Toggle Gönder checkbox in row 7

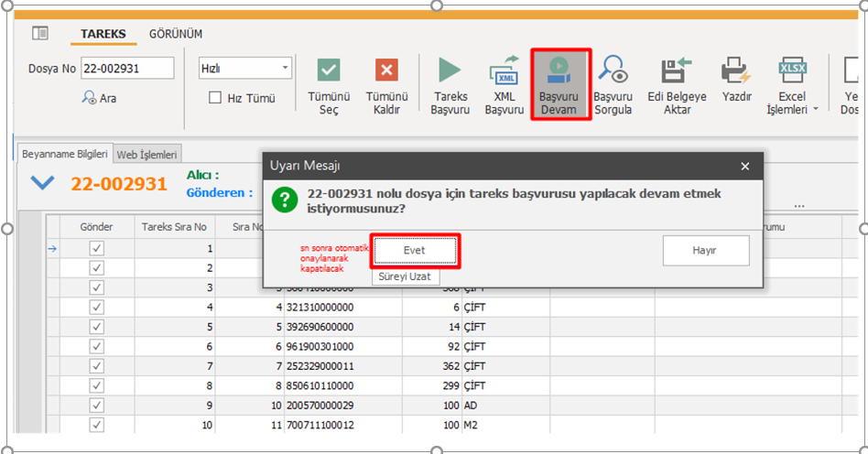tap(96, 366)
